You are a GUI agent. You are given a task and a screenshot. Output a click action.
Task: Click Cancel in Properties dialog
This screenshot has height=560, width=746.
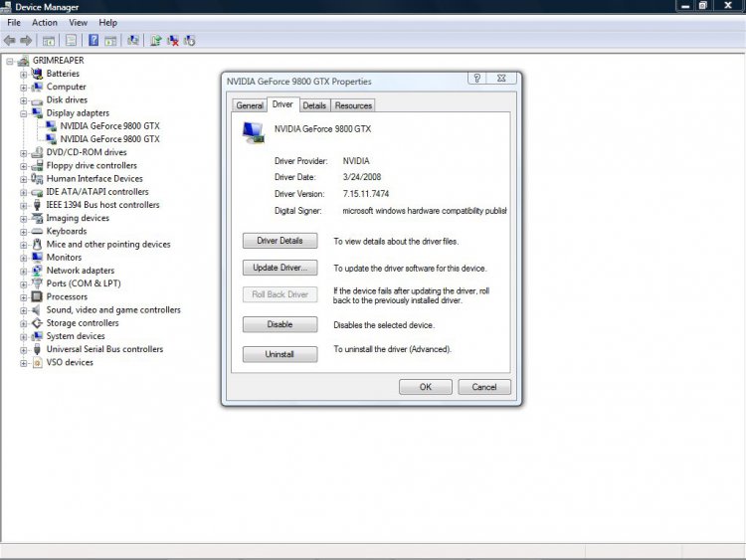484,387
